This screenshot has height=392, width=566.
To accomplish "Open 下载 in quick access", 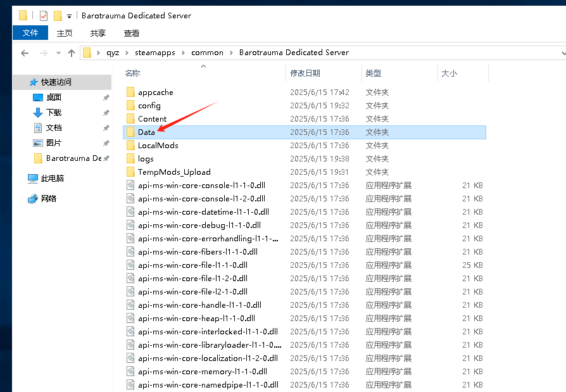I will click(54, 113).
